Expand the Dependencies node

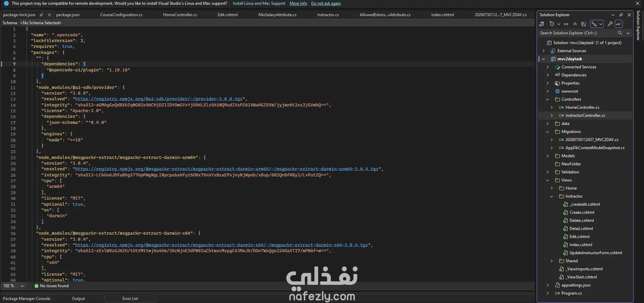point(548,75)
